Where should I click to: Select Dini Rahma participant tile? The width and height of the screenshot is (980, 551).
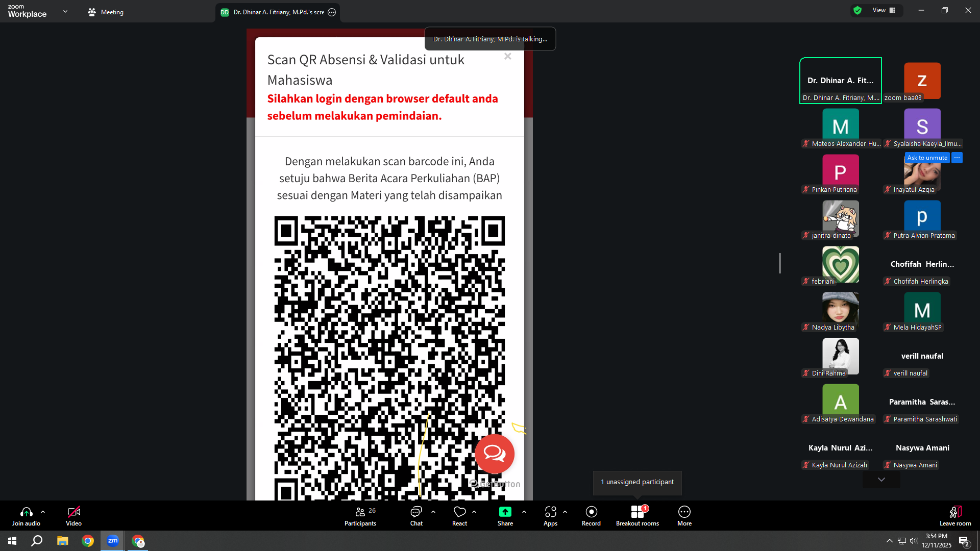click(x=840, y=356)
